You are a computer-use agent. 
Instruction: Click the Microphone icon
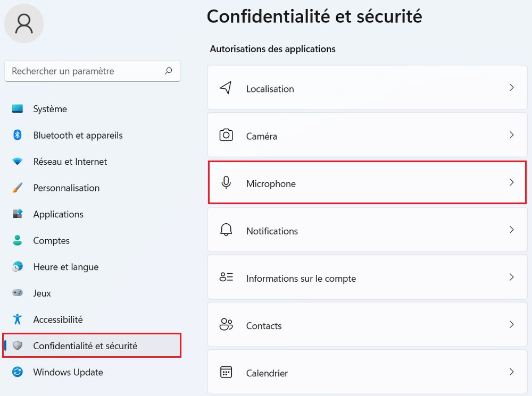pyautogui.click(x=226, y=183)
